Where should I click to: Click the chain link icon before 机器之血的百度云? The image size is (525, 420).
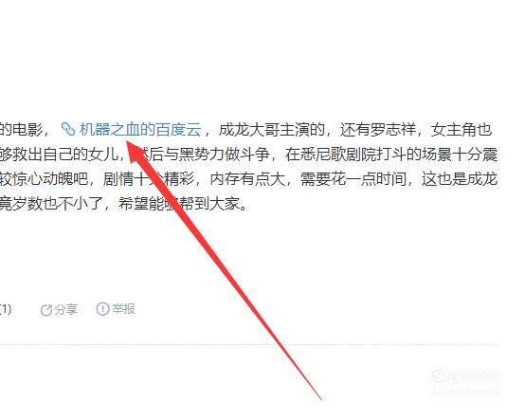[68, 129]
